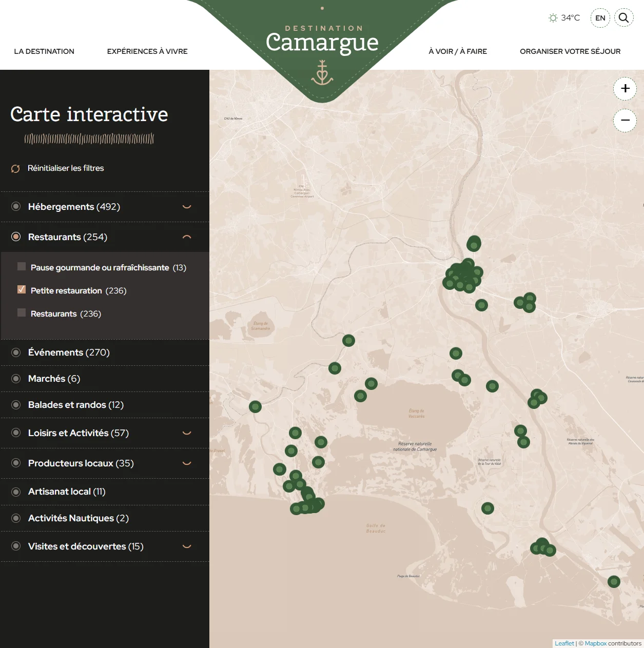This screenshot has height=648, width=644.
Task: Click Réinitialiser les filtres link
Action: click(66, 168)
